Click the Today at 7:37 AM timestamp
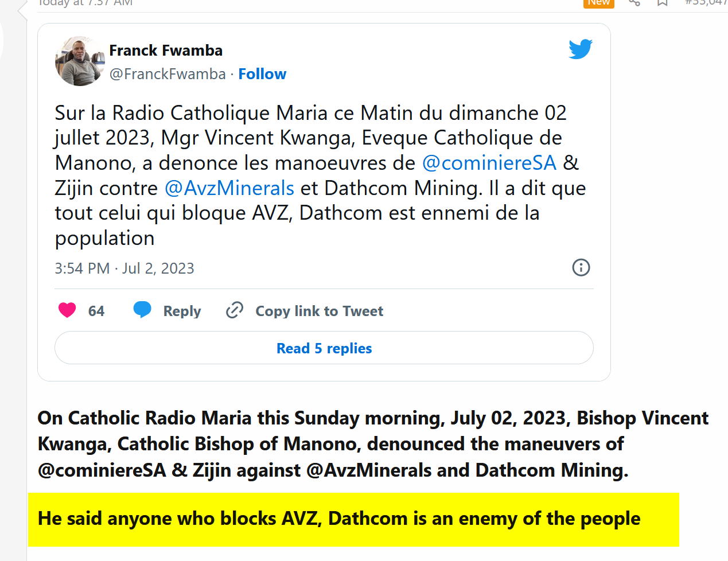 [x=85, y=3]
